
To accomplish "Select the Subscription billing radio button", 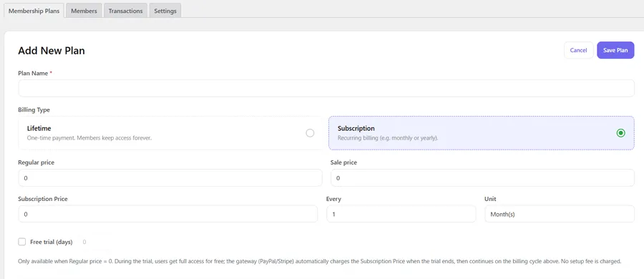I will point(620,133).
